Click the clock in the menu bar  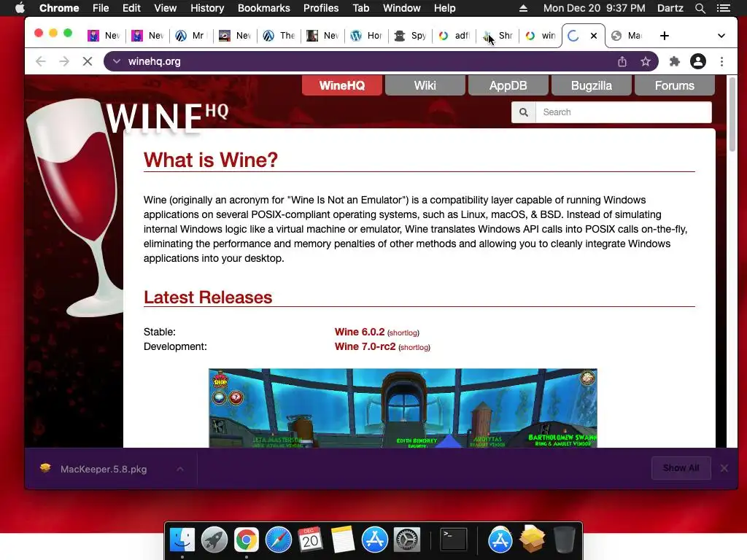point(594,8)
